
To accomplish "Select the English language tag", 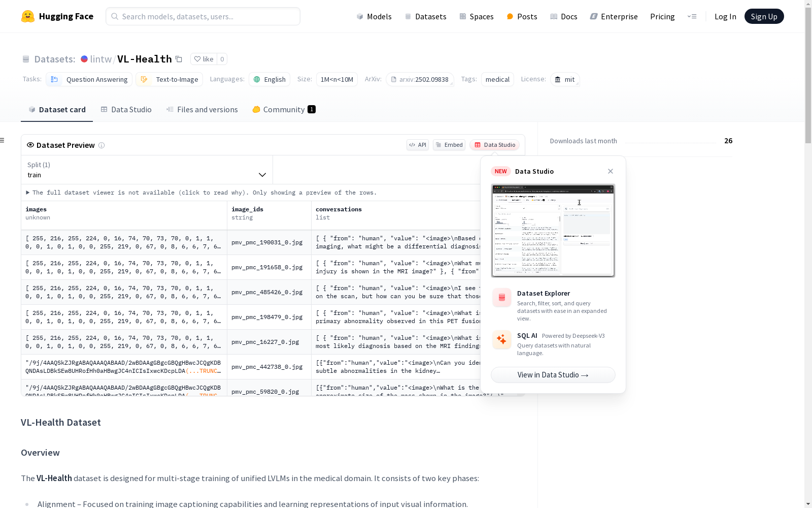I will [269, 79].
